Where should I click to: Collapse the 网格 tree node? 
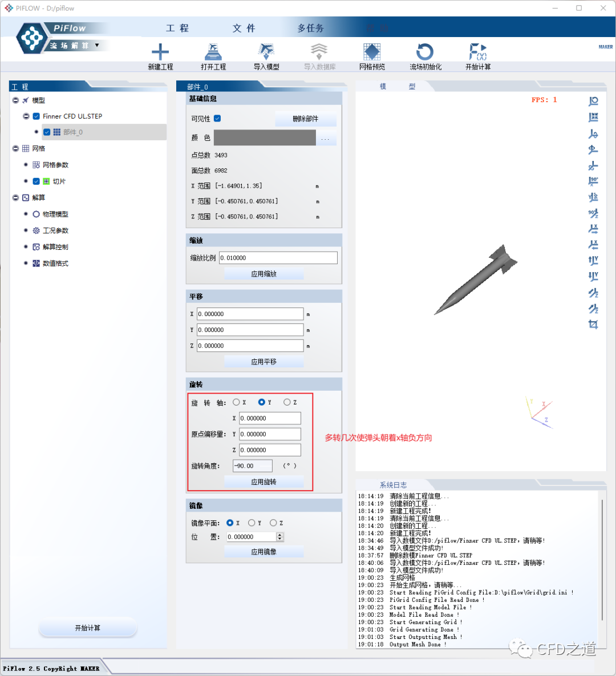pos(15,148)
